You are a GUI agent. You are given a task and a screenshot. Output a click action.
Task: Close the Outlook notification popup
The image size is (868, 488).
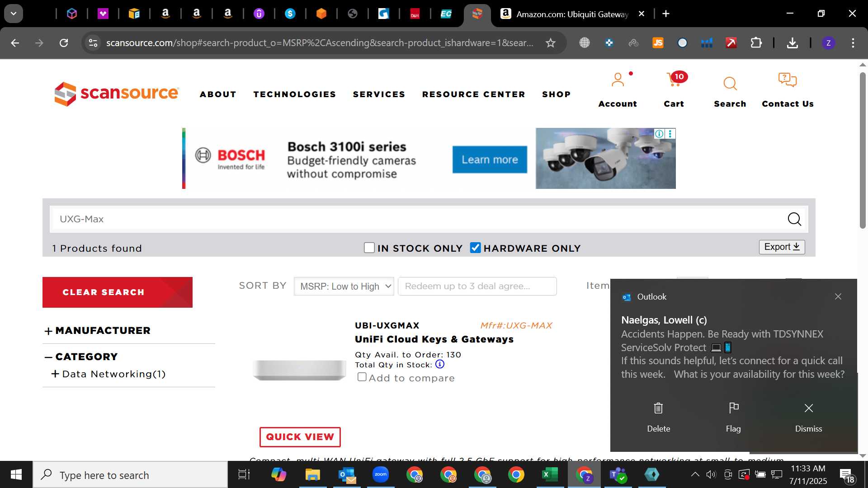838,296
